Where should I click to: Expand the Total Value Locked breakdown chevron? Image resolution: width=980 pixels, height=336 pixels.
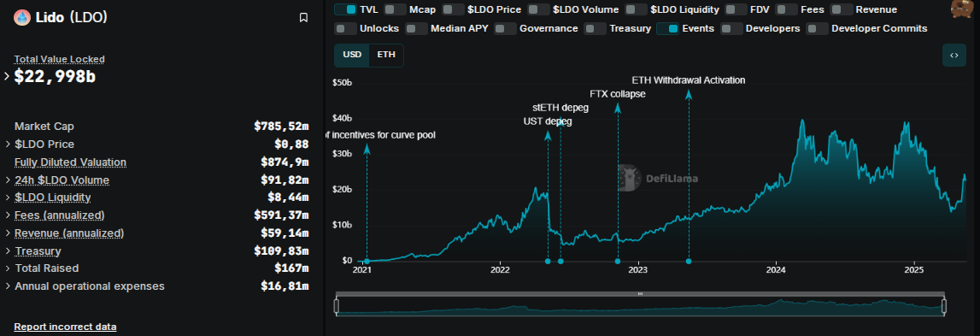point(8,76)
